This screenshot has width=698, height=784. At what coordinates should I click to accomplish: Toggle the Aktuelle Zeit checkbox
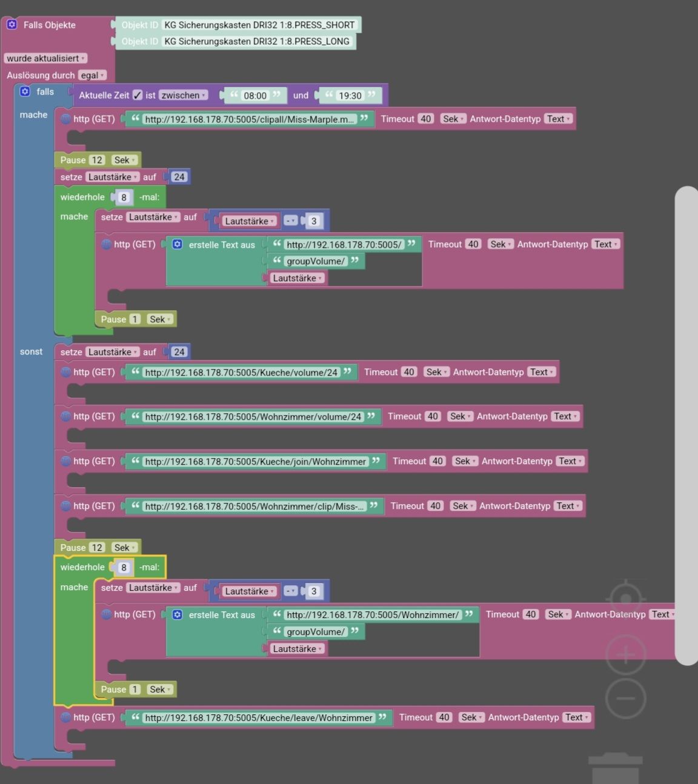click(138, 95)
